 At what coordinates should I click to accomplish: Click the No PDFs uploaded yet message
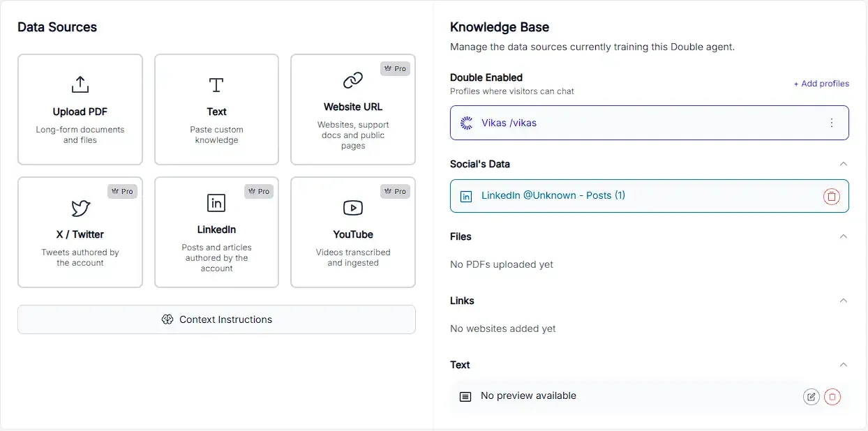point(502,264)
